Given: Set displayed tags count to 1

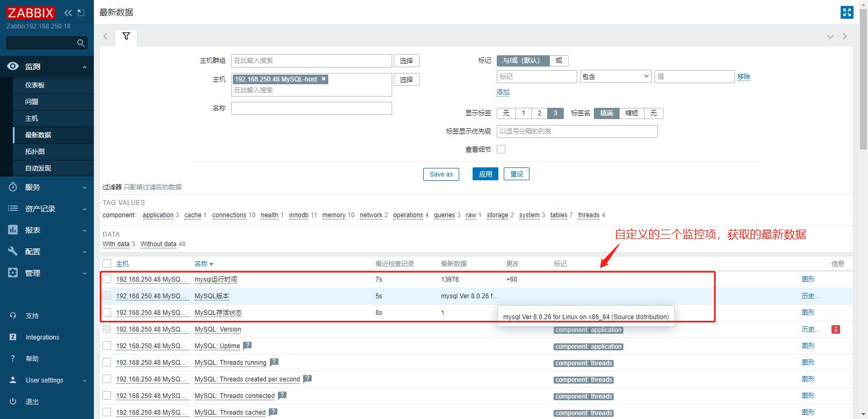Looking at the screenshot, I should click(523, 113).
